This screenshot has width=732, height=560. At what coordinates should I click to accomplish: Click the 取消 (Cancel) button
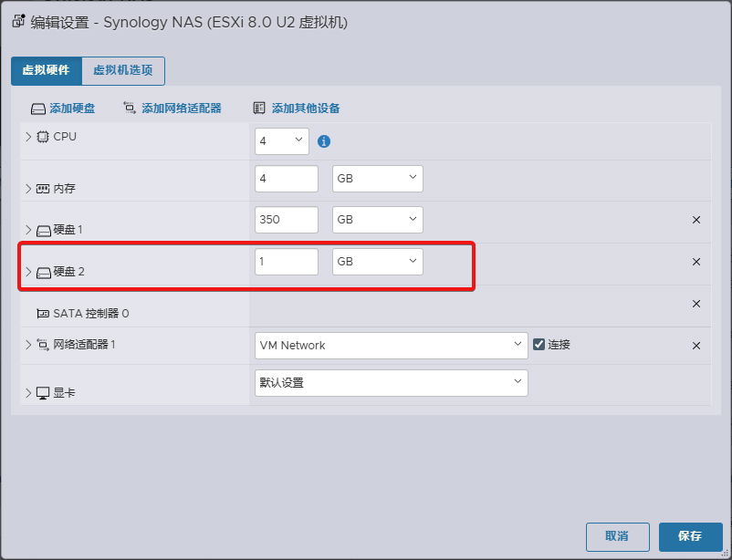tap(618, 536)
